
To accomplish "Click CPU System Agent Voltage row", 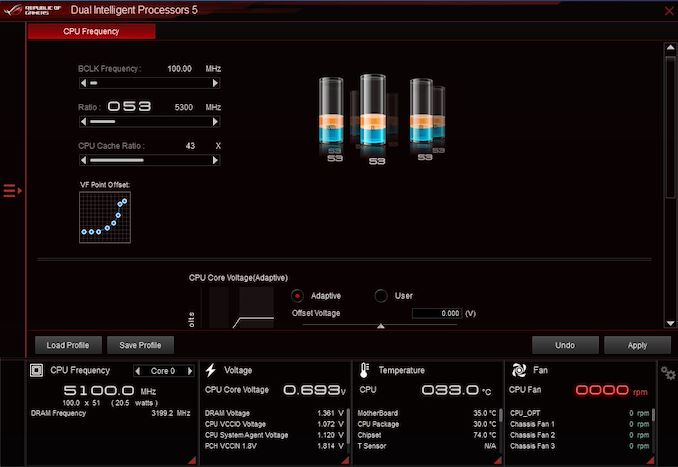I will click(274, 435).
